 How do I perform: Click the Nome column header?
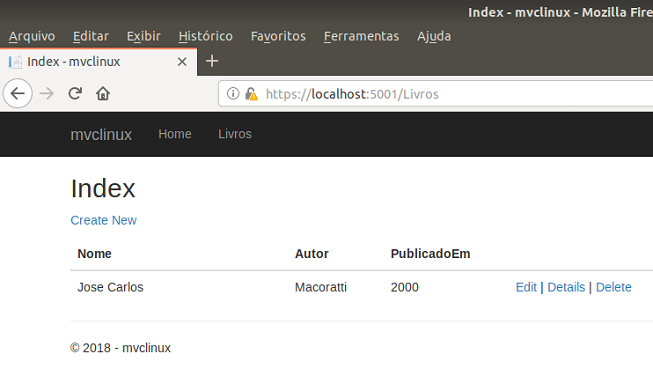[x=95, y=254]
